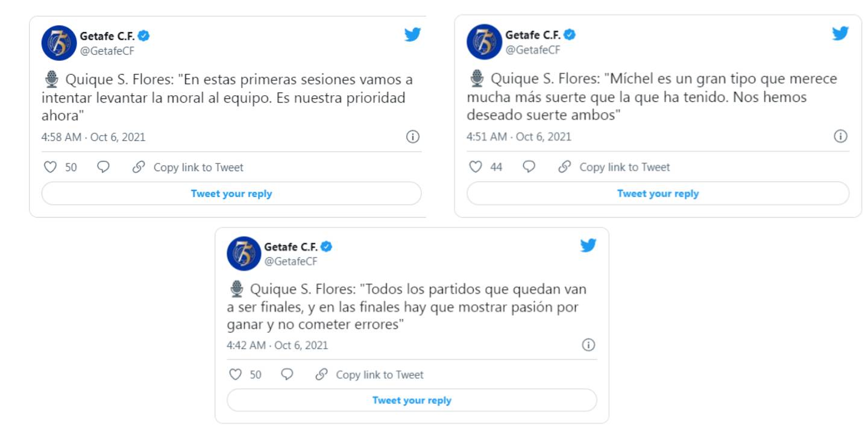Like the 4:42 AM tweet about finales
The height and width of the screenshot is (434, 868).
click(x=235, y=374)
